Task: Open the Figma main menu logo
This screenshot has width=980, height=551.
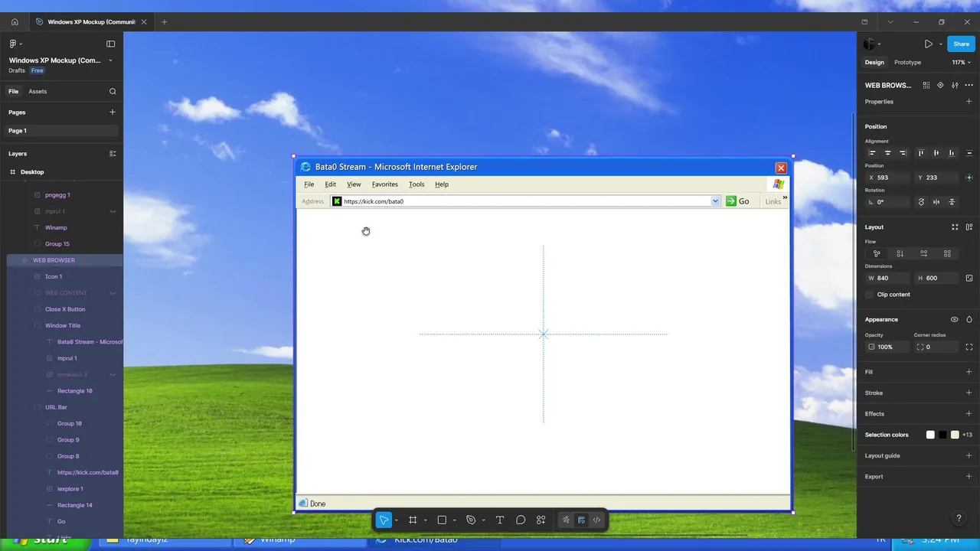Action: (13, 44)
